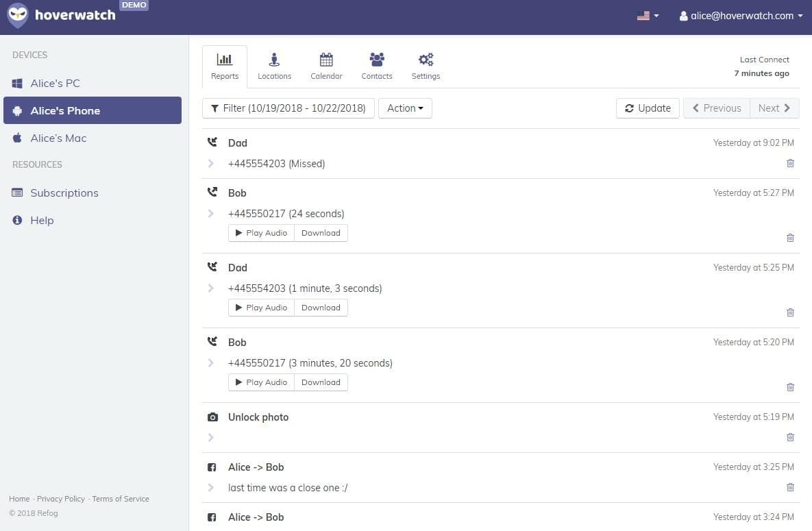Switch to the Locations tab
The image size is (812, 531).
tap(275, 66)
